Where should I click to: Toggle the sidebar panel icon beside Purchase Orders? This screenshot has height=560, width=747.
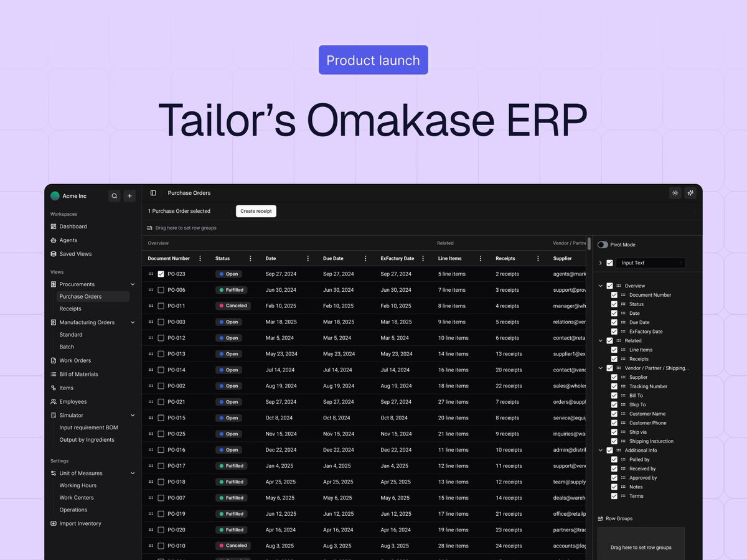click(x=153, y=193)
